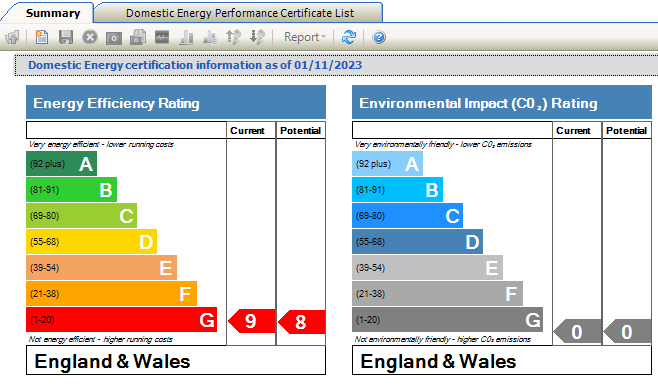Click the single meter reading icon
658x389 pixels.
114,38
